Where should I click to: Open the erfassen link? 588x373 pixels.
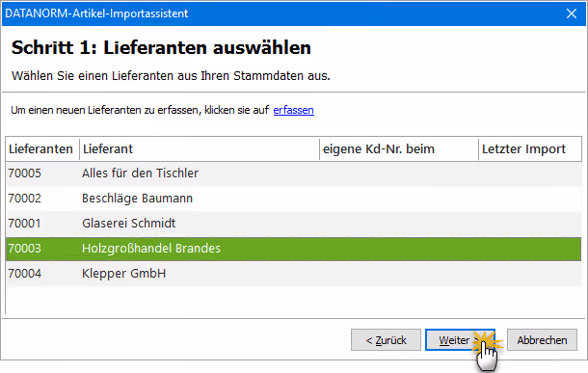pyautogui.click(x=294, y=110)
